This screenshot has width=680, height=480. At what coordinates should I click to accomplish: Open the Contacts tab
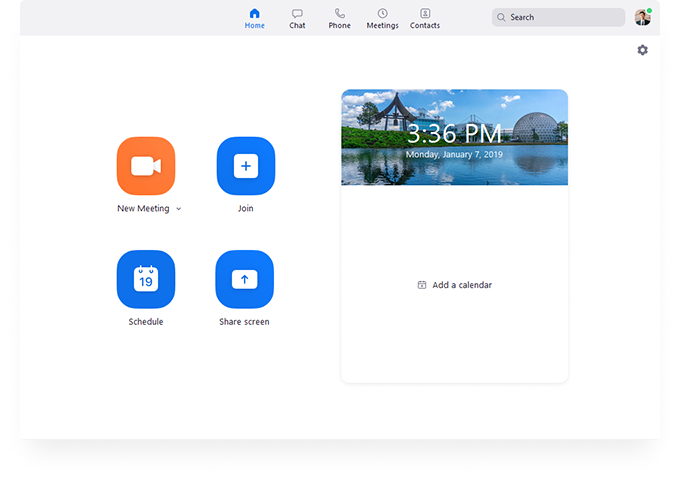pos(425,18)
